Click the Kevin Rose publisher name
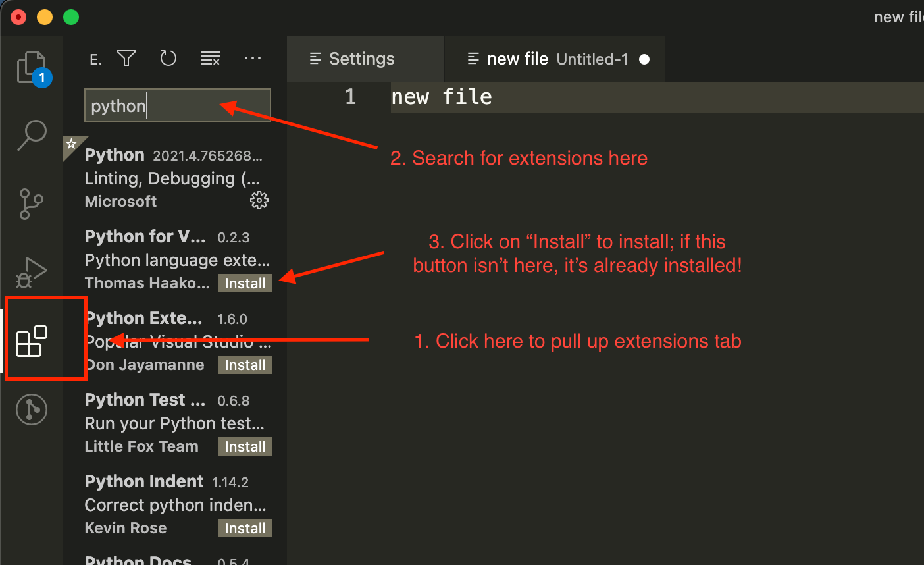Image resolution: width=924 pixels, height=565 pixels. click(126, 528)
